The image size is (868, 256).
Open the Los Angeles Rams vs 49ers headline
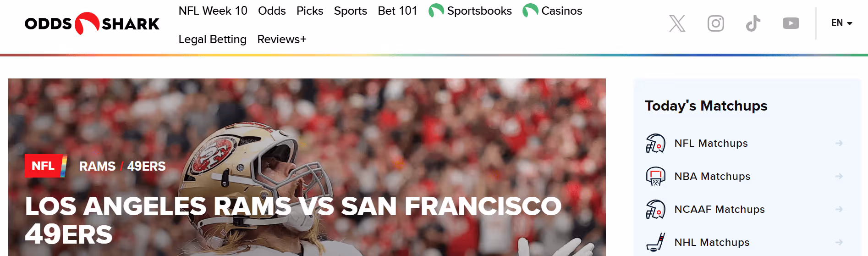click(293, 220)
